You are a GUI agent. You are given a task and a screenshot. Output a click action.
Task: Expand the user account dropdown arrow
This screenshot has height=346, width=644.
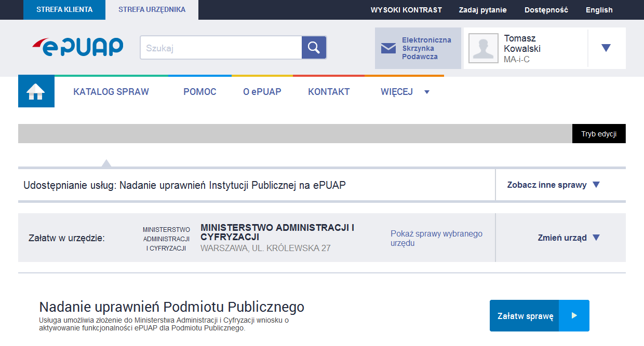point(606,48)
